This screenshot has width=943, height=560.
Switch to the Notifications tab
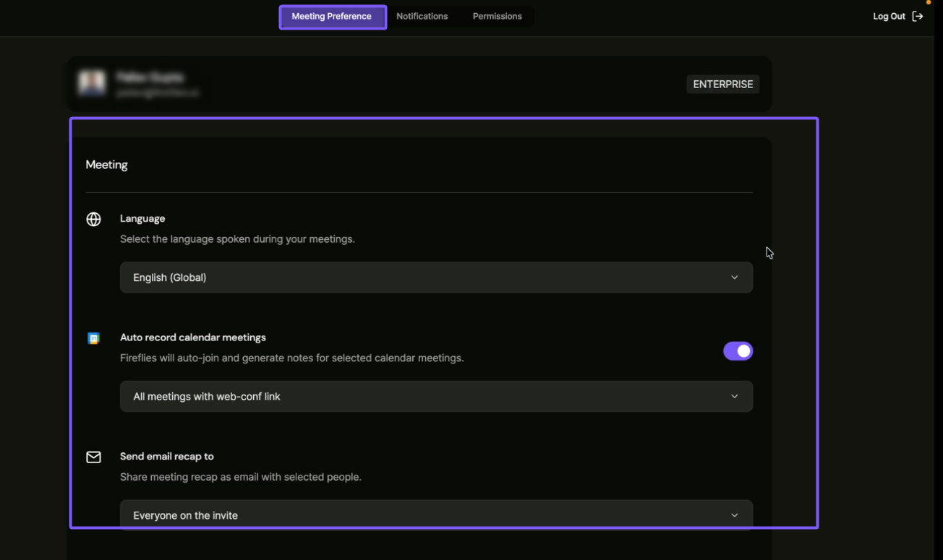coord(422,17)
